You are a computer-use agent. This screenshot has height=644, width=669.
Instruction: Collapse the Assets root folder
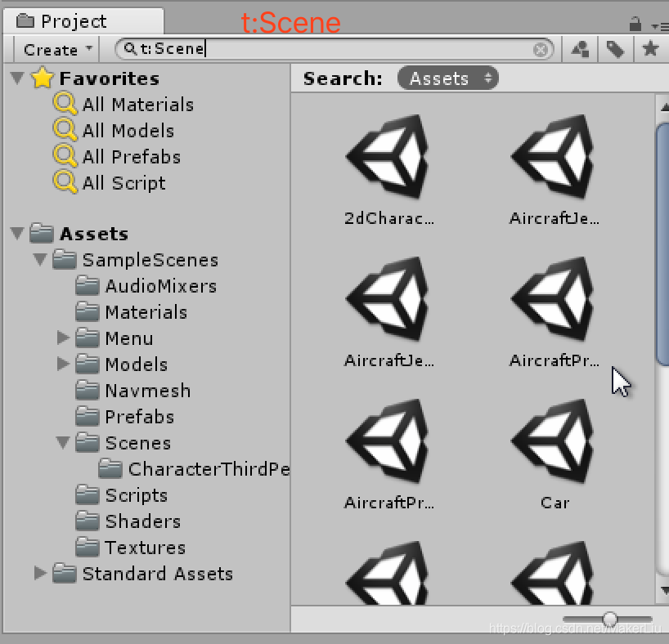[17, 233]
